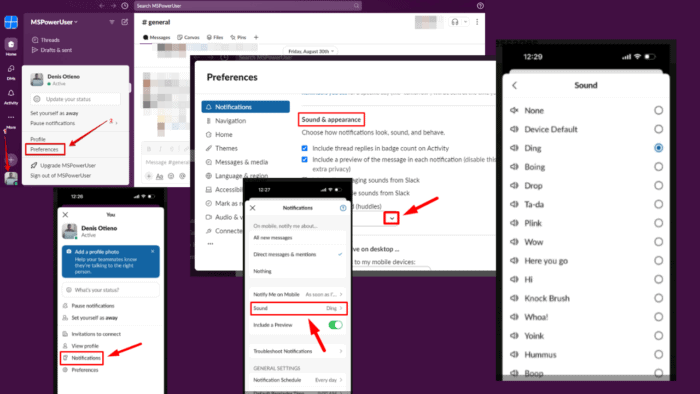Open the Friday, August 30th date dropdown
This screenshot has width=700, height=394.
[311, 51]
